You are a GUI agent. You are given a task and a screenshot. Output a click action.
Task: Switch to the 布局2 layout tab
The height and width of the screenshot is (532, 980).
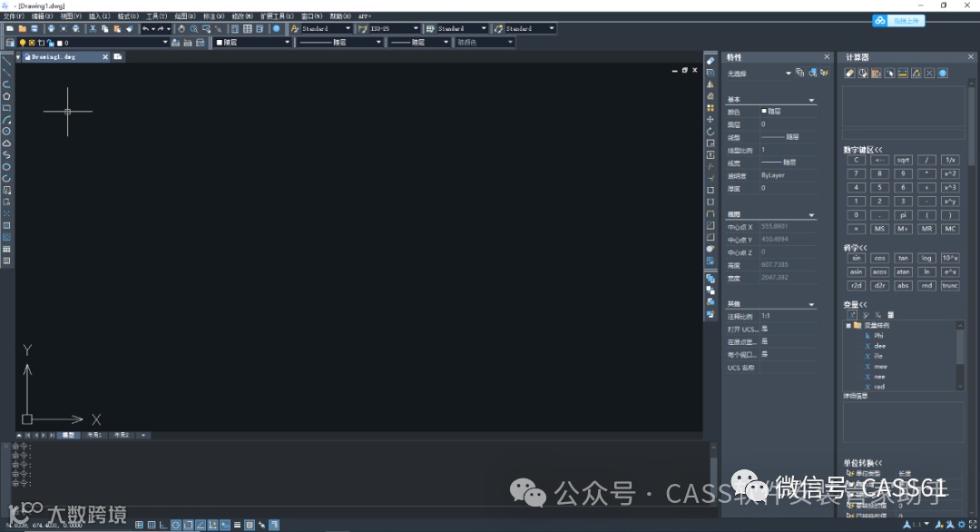[122, 435]
